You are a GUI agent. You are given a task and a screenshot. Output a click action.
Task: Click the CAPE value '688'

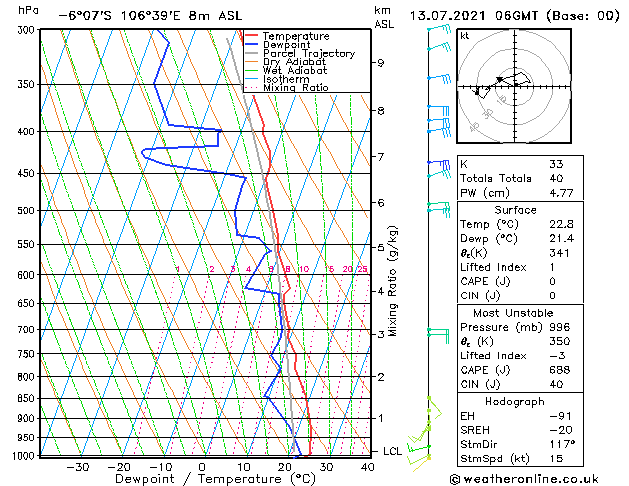559,370
